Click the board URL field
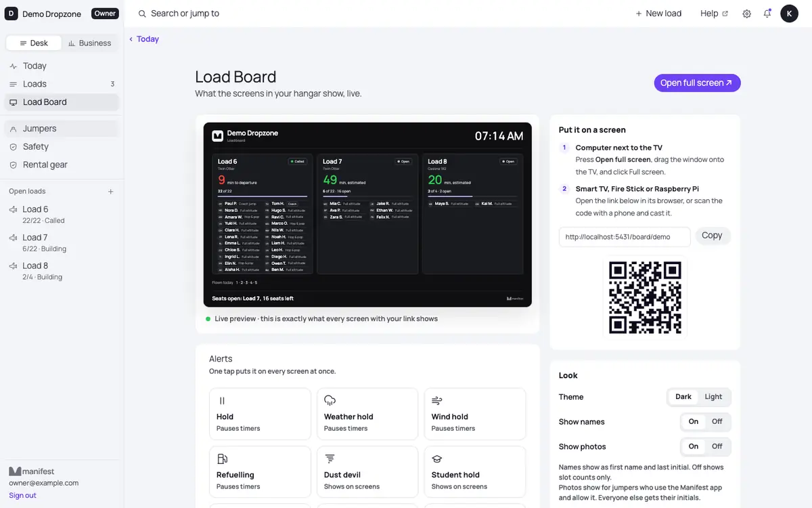 tap(625, 236)
